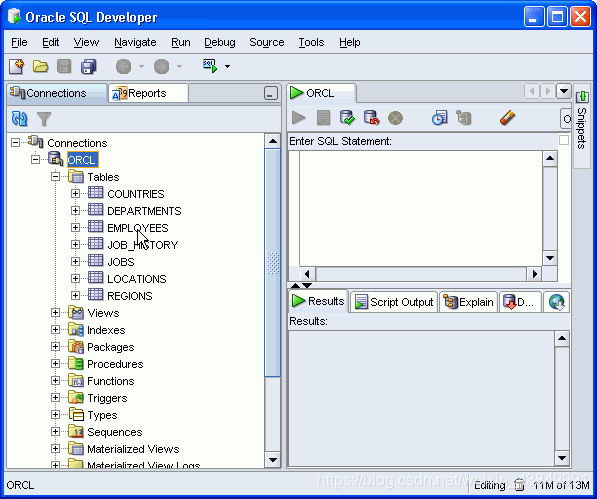Viewport: 597px width, 499px height.
Task: Click the Save disk icon
Action: pyautogui.click(x=64, y=66)
